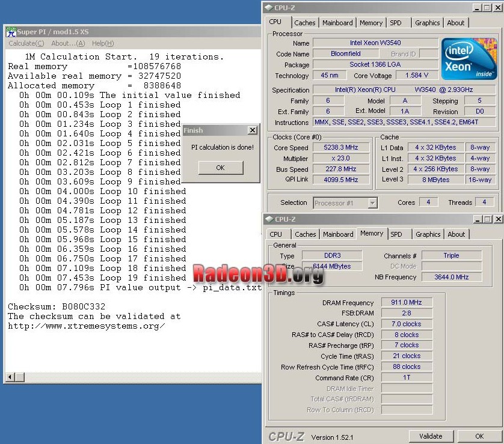Expand the Processor #1 selection dropdown

[x=372, y=203]
